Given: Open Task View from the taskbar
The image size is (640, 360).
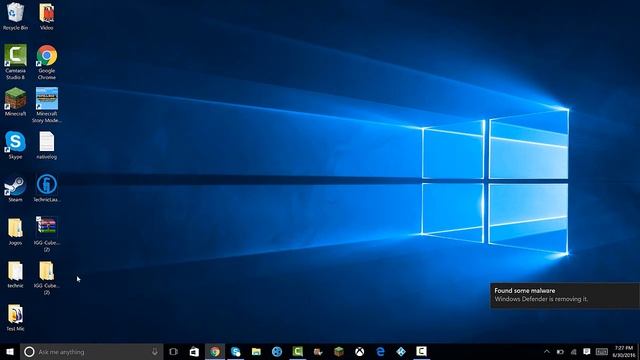Looking at the screenshot, I should (173, 351).
